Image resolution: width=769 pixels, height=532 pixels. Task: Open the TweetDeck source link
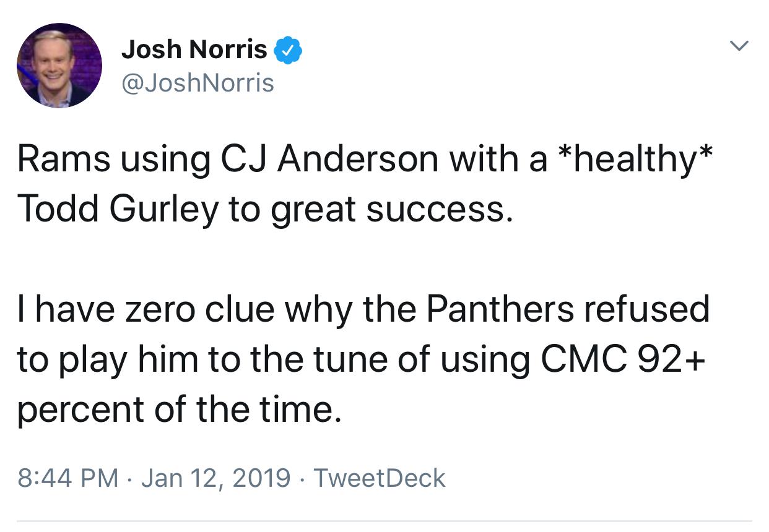380,478
